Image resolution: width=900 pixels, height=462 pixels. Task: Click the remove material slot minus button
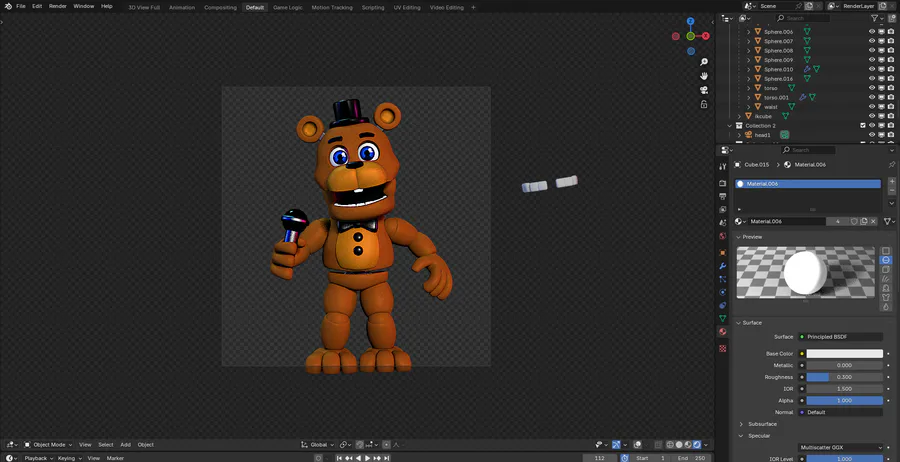tap(891, 190)
